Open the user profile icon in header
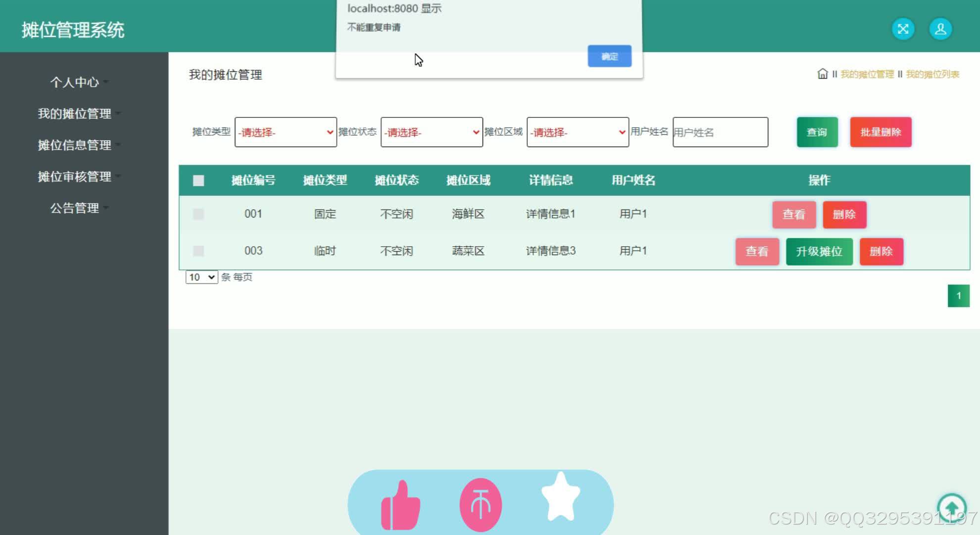 [940, 29]
